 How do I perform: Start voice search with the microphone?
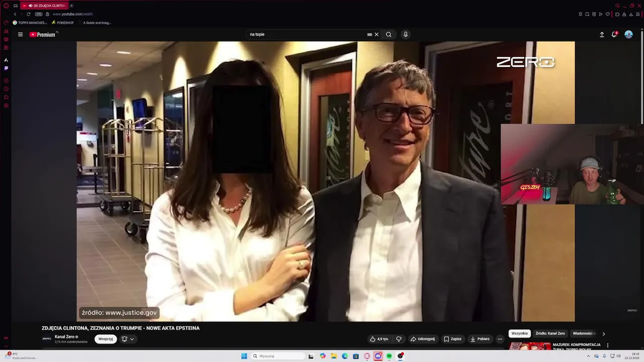point(406,35)
